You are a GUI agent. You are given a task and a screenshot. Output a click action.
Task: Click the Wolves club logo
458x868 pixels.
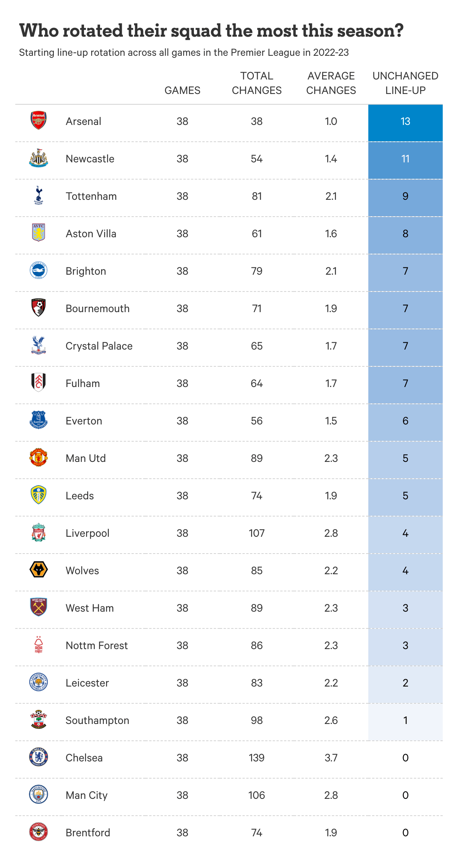coord(39,570)
